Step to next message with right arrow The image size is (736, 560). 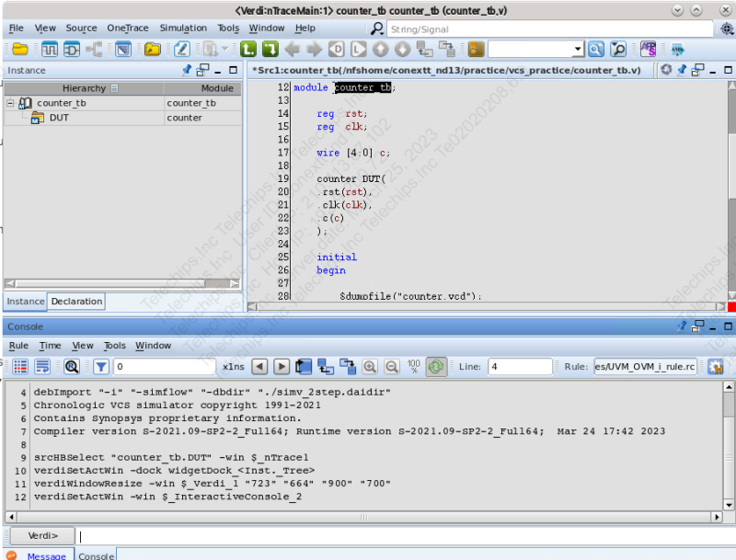tap(282, 366)
